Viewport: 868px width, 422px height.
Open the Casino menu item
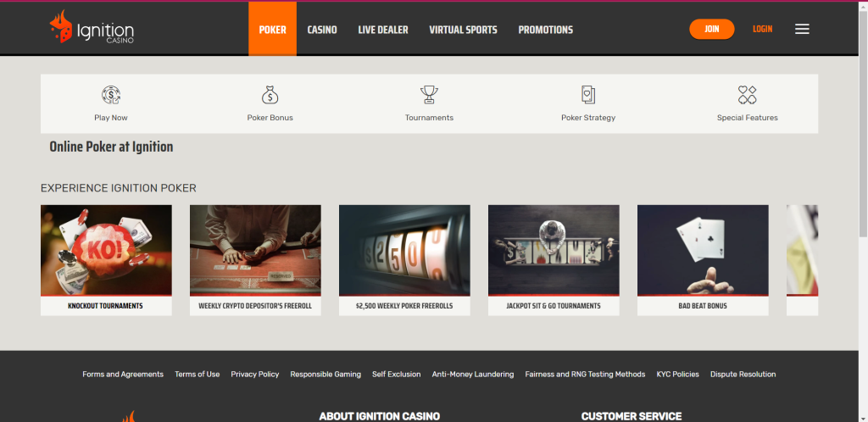pyautogui.click(x=322, y=30)
